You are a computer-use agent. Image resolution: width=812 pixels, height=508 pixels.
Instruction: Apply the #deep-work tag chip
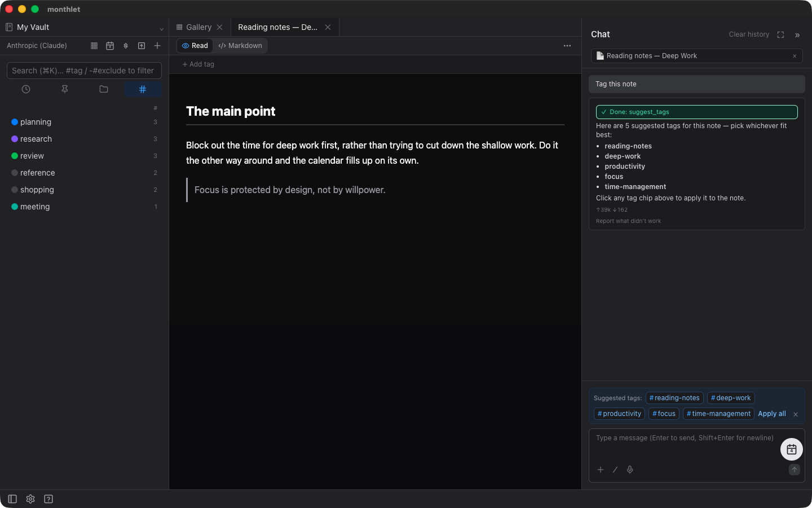point(731,398)
